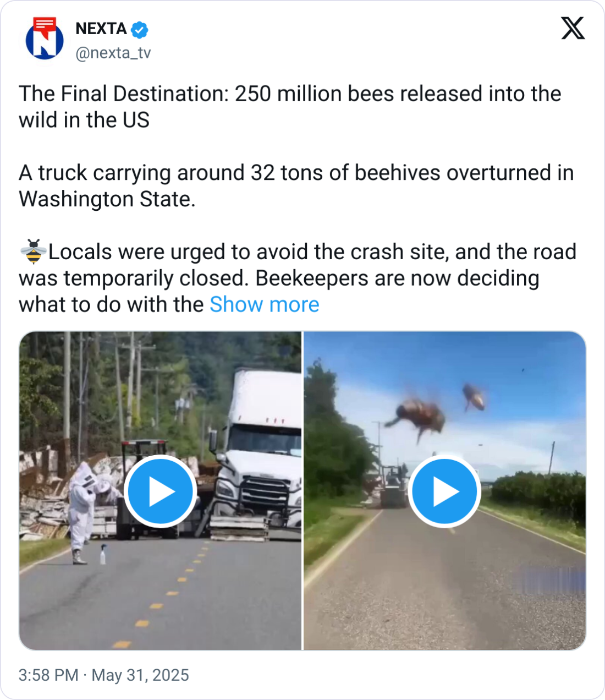
Task: Play the flying bees video
Action: (x=444, y=491)
